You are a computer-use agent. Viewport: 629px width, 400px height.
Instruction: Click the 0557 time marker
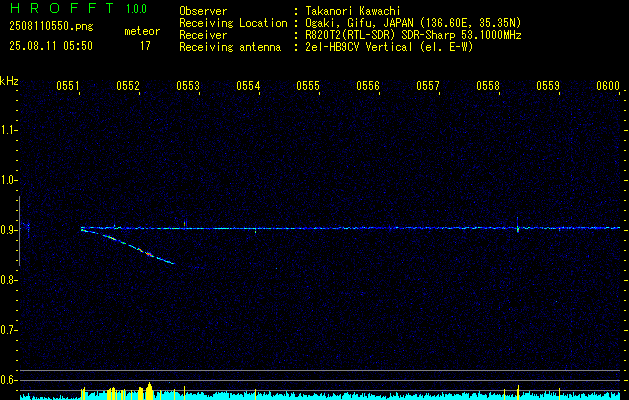click(x=428, y=86)
